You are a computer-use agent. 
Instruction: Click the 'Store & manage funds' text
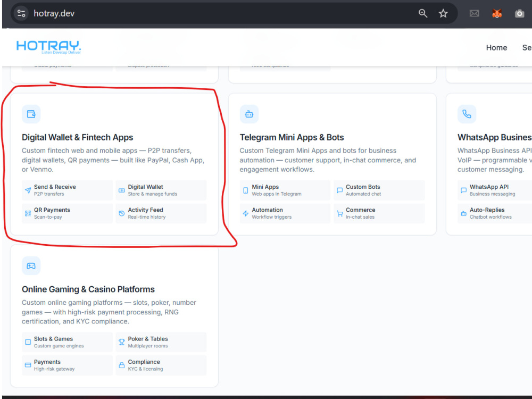[x=152, y=194]
